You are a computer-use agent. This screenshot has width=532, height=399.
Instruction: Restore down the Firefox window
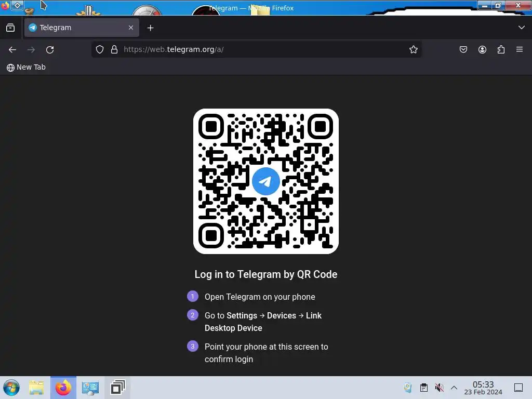tap(498, 5)
